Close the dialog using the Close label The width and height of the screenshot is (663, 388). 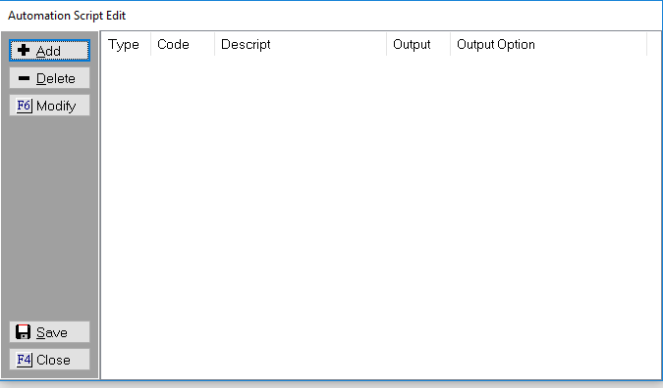[53, 360]
